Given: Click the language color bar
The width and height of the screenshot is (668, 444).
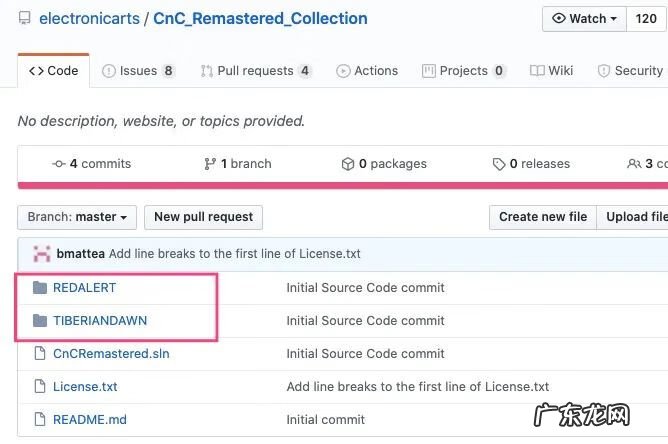Looking at the screenshot, I should coord(342,185).
